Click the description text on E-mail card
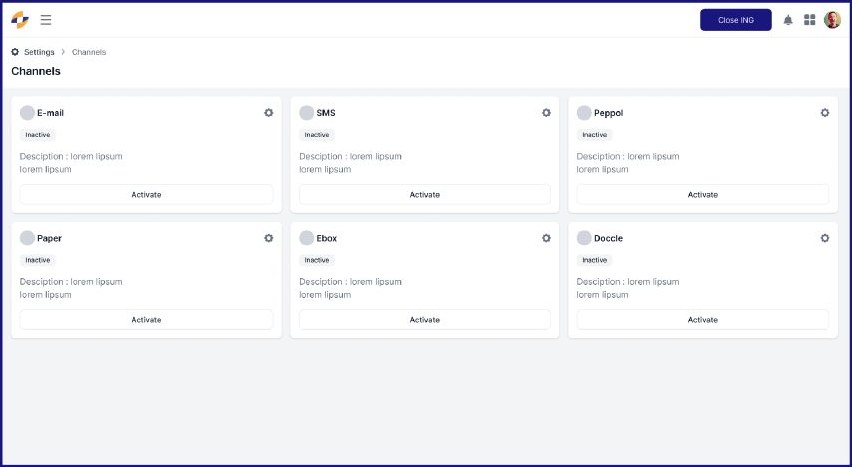The width and height of the screenshot is (852, 467). (71, 163)
